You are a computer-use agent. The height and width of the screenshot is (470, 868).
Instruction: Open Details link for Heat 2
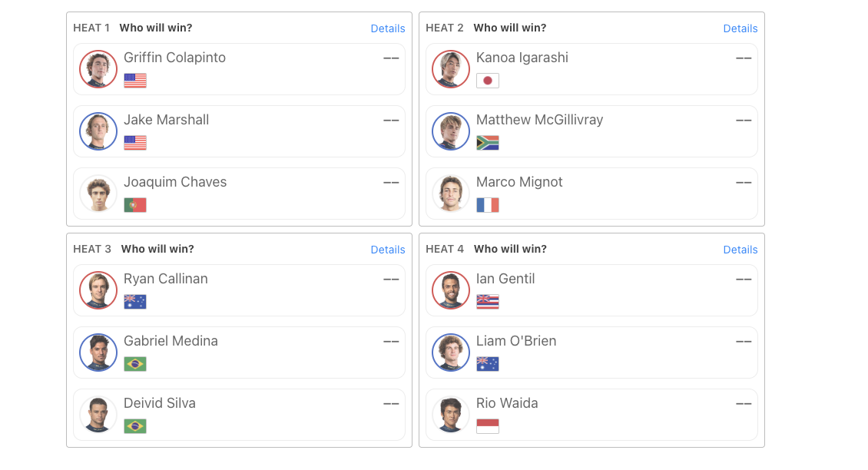[740, 28]
